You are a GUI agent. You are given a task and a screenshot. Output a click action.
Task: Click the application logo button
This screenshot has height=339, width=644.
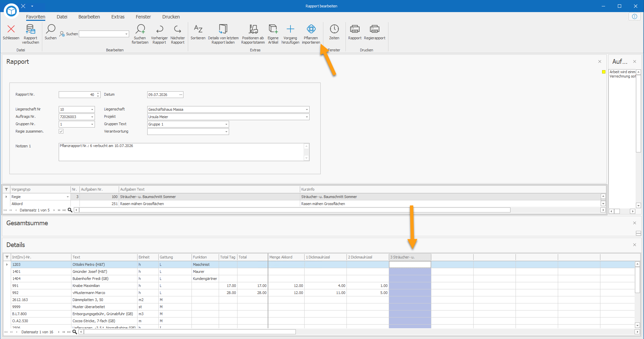pos(11,11)
